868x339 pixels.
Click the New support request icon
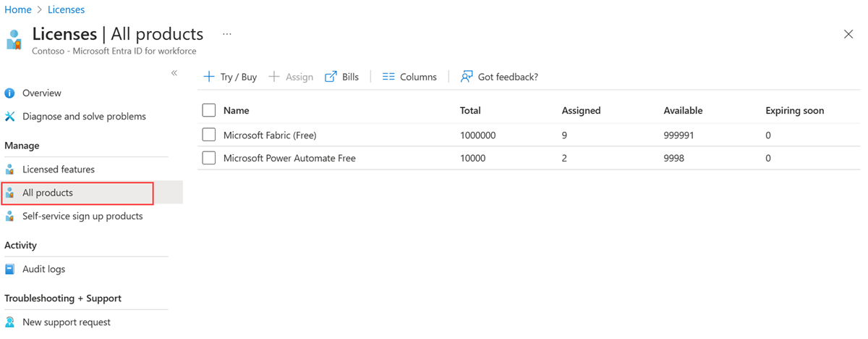click(9, 322)
